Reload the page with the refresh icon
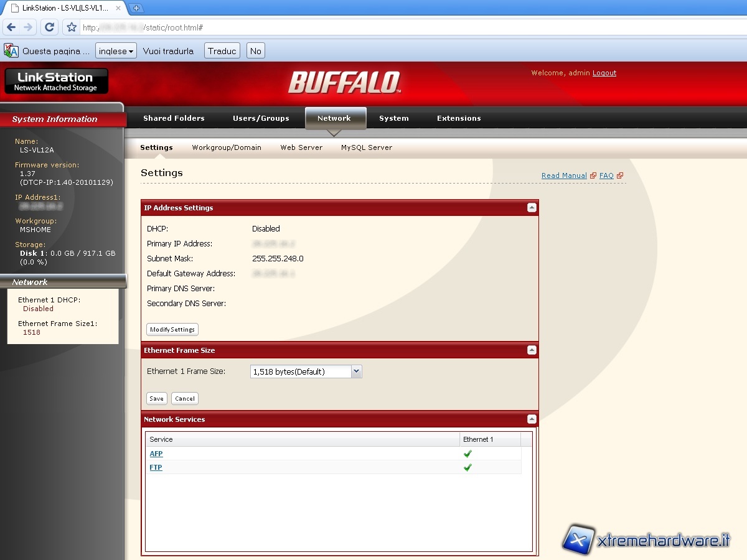 click(x=50, y=27)
